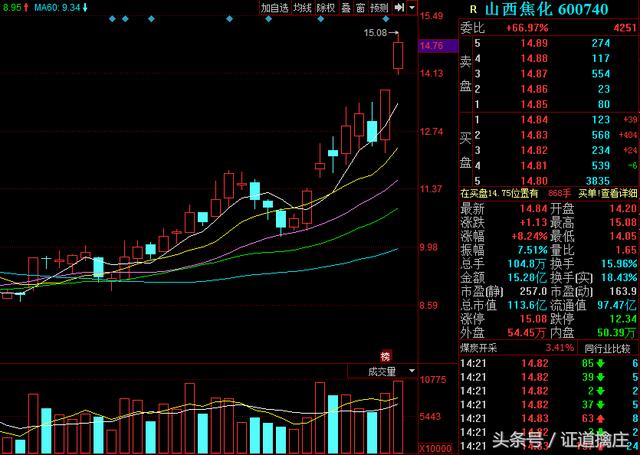This screenshot has width=640, height=455.
Task: Click the 窗 multi-window button
Action: (x=360, y=8)
